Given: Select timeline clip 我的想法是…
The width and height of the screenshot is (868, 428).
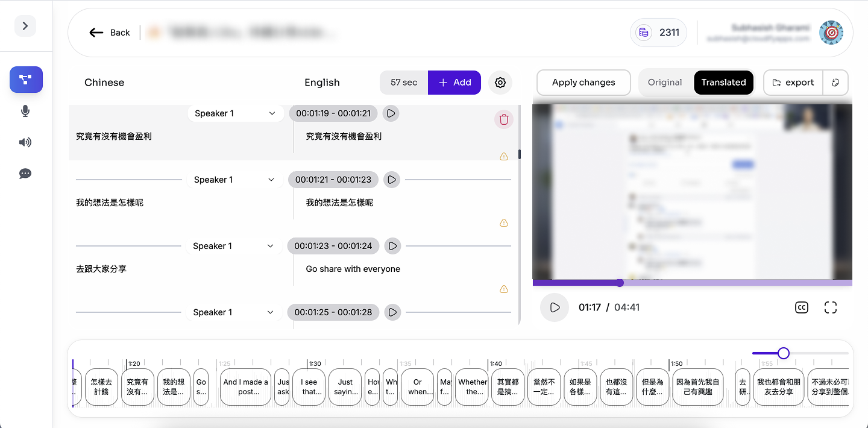Looking at the screenshot, I should pos(174,387).
